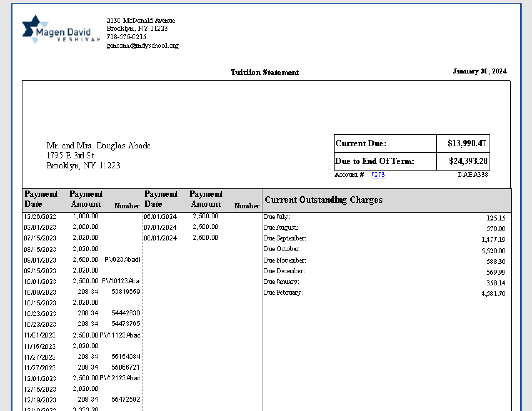This screenshot has width=532, height=411.
Task: Click the Magen David Yeshivah logo
Action: (x=61, y=29)
